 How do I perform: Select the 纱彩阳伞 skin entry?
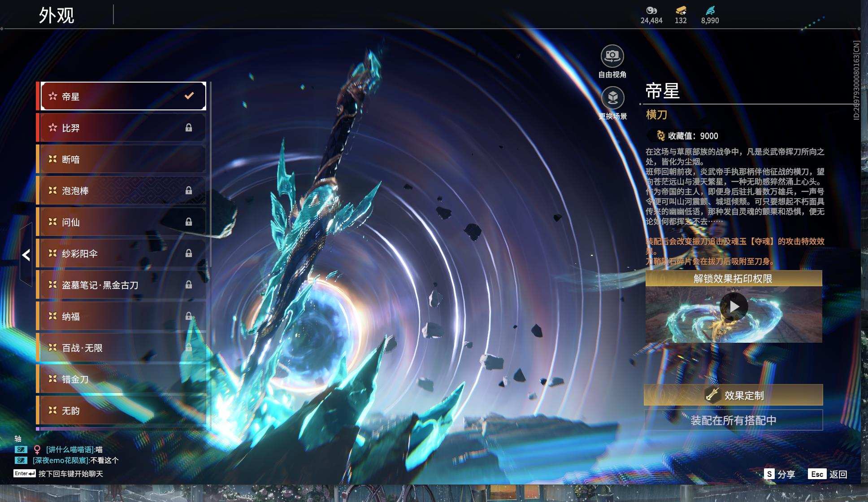tap(121, 253)
